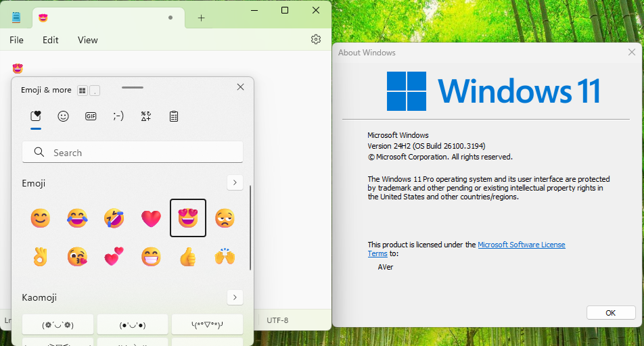Insert the thumbs up emoji

(188, 257)
